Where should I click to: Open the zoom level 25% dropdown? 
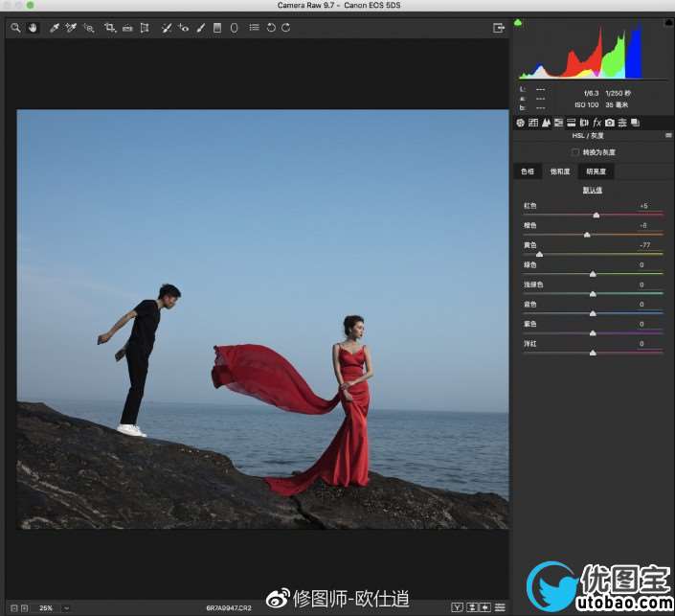tap(66, 607)
